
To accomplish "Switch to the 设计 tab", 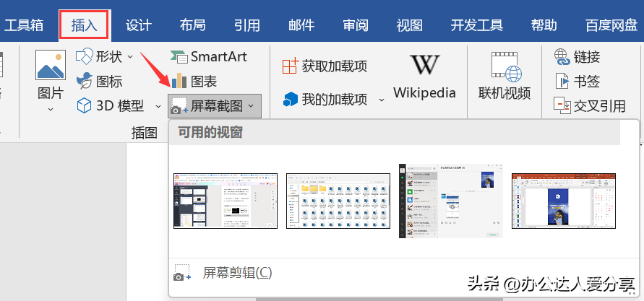I will click(138, 25).
